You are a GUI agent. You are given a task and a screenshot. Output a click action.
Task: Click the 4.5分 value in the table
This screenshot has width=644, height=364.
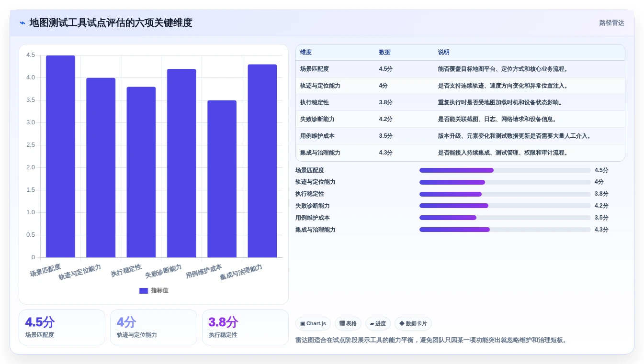385,69
